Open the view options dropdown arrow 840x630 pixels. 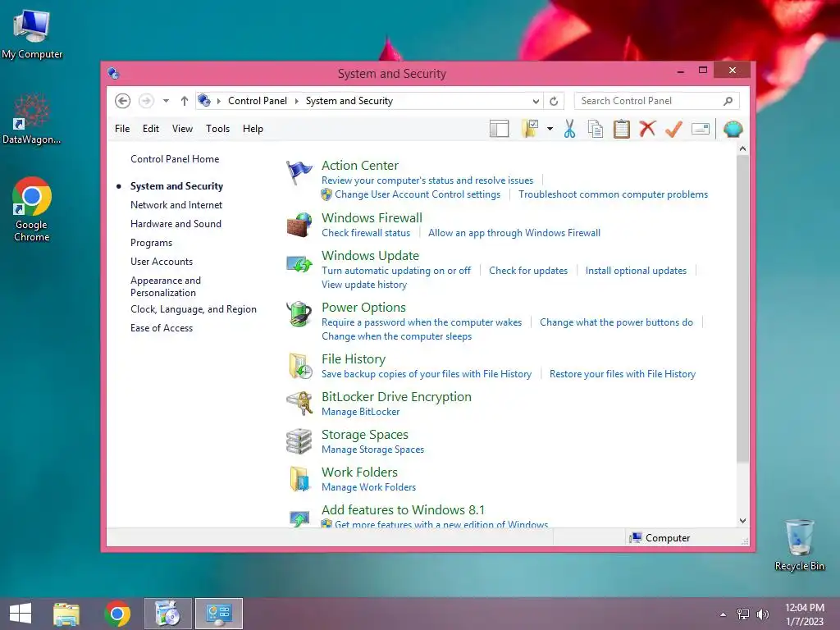(550, 129)
